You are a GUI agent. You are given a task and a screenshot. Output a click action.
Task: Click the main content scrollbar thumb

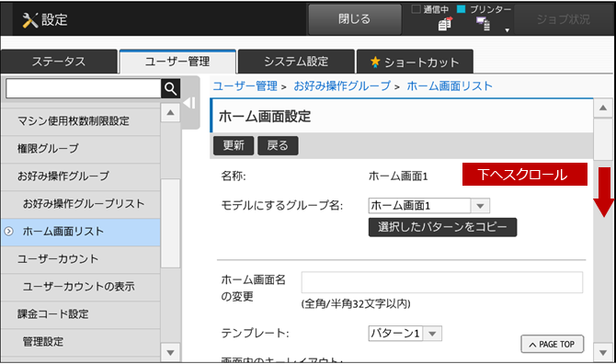point(602,140)
